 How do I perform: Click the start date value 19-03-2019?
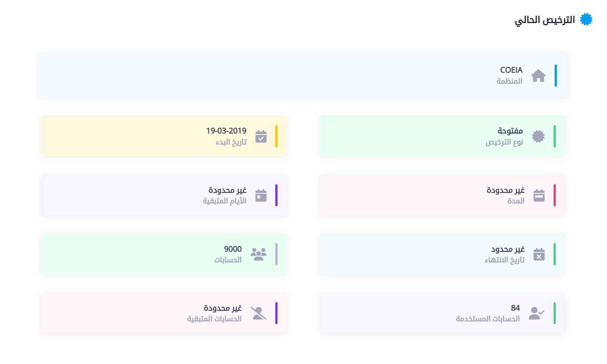[x=226, y=131]
